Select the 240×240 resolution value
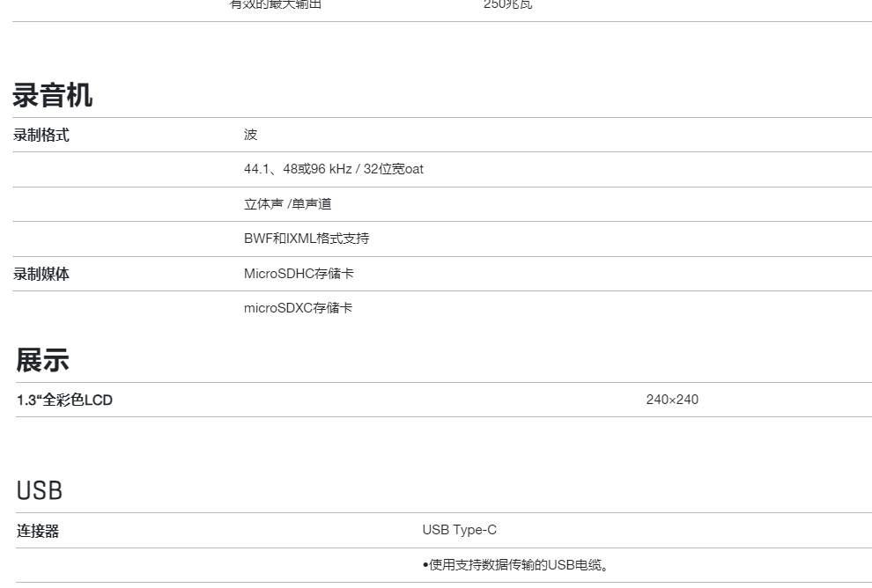The height and width of the screenshot is (588, 872). 672,400
